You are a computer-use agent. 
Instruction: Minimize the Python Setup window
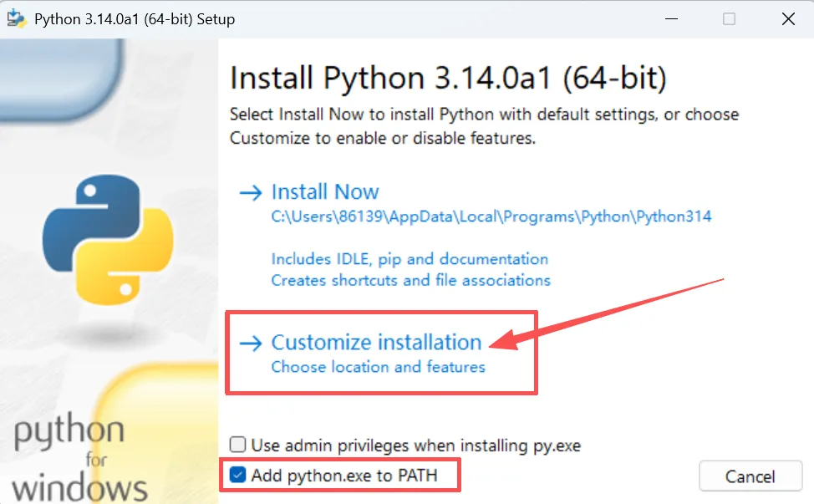(x=674, y=18)
